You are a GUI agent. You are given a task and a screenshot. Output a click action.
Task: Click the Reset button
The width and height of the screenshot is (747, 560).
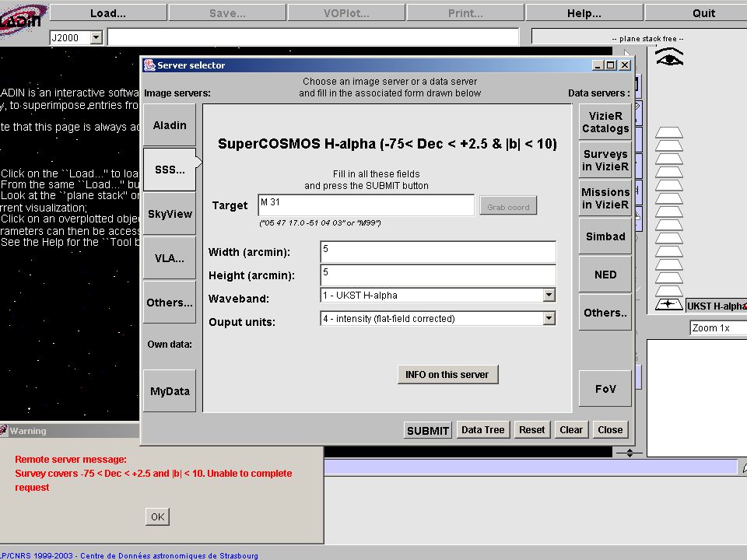(531, 429)
